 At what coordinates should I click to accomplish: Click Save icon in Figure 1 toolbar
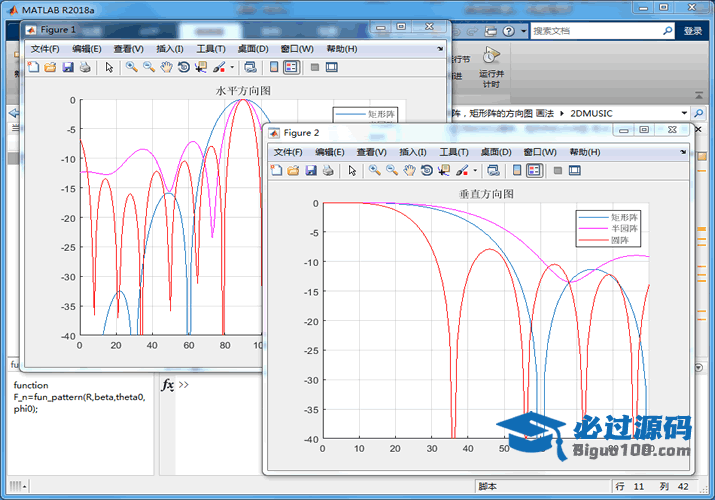point(68,68)
